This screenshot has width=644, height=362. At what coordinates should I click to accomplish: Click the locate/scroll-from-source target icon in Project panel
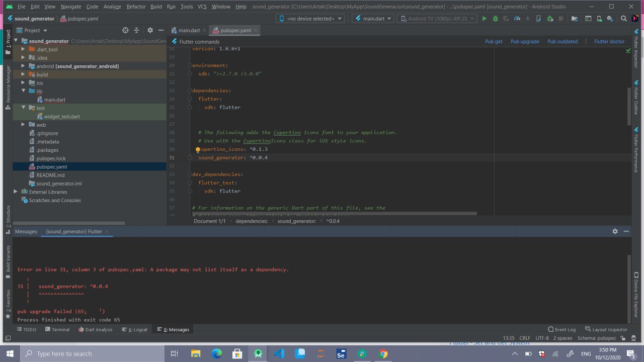click(x=125, y=30)
